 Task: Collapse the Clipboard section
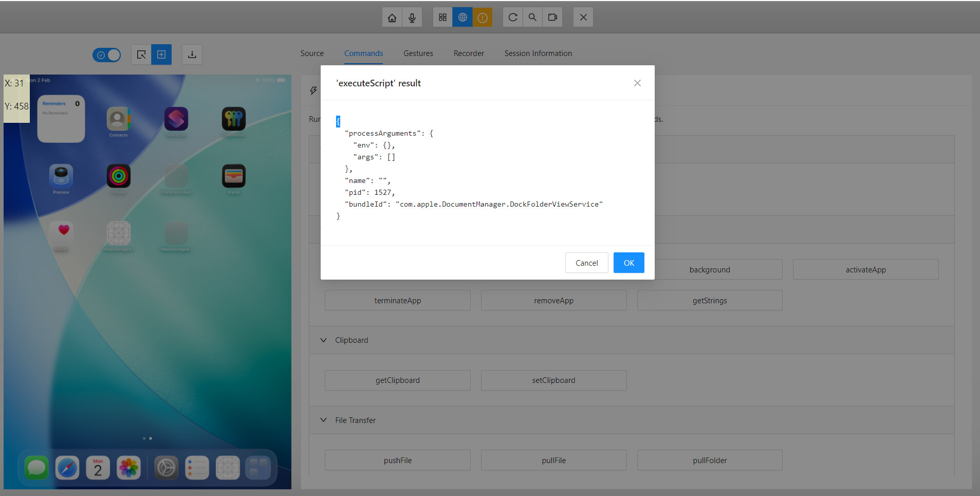324,340
